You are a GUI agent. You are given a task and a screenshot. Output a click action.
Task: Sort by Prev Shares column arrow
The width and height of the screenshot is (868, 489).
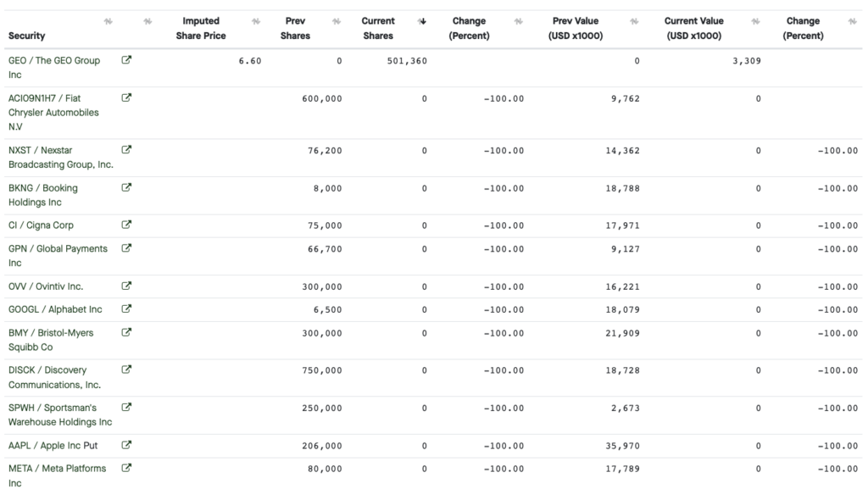pos(336,21)
